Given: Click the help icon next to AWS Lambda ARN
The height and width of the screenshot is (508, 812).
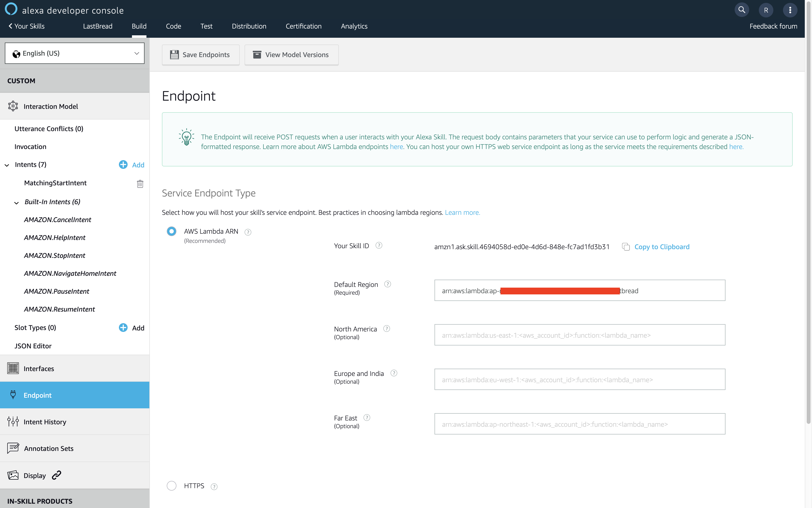Looking at the screenshot, I should (x=248, y=232).
